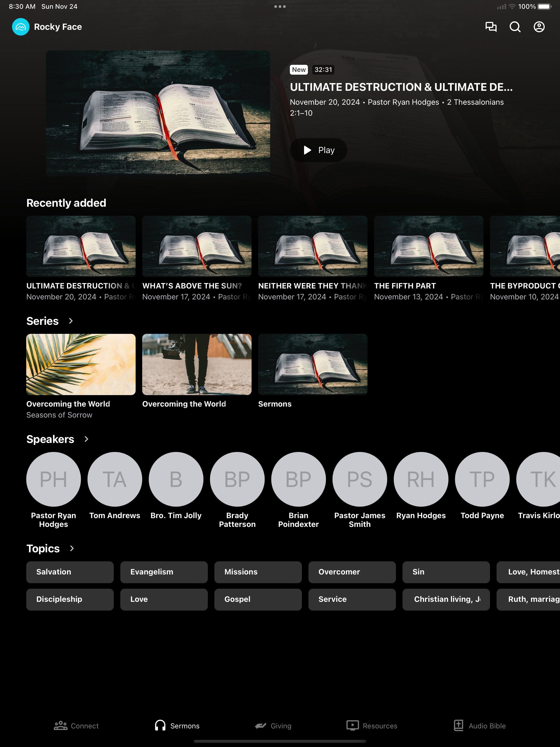The image size is (560, 747).
Task: Switch to the Sermons tab
Action: (177, 726)
